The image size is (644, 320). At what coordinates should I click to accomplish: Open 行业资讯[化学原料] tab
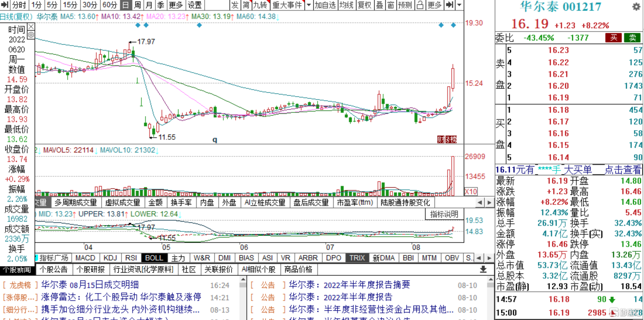(143, 269)
